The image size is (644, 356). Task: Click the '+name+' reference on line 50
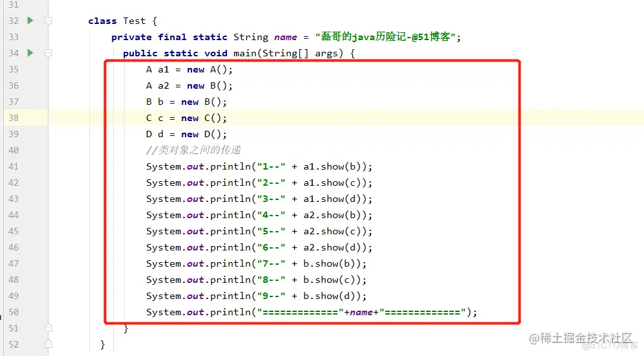click(361, 313)
